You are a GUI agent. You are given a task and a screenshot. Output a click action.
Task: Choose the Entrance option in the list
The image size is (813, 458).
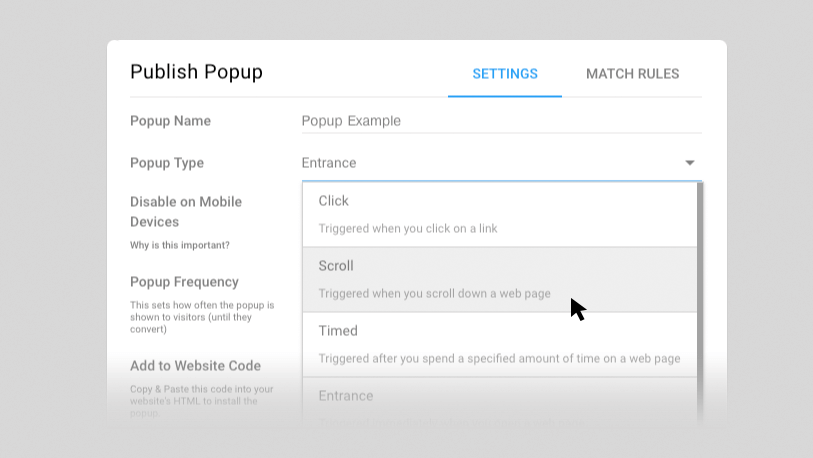coord(500,403)
